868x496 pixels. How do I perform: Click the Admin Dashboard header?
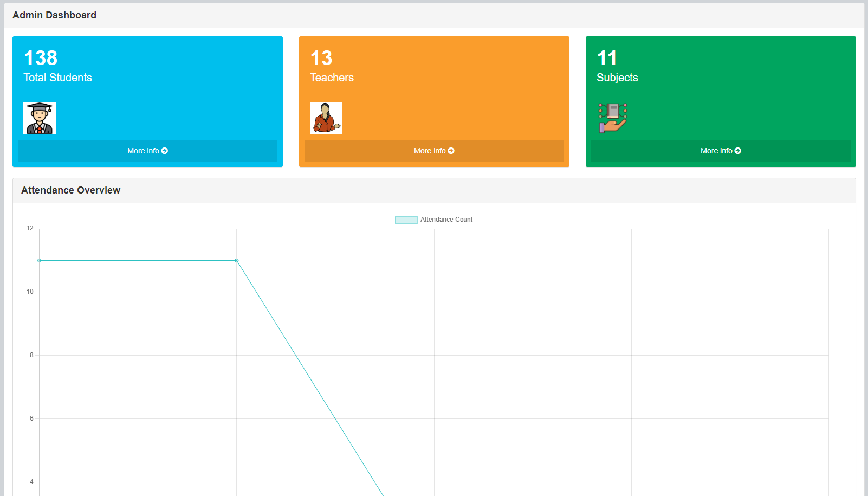[53, 15]
